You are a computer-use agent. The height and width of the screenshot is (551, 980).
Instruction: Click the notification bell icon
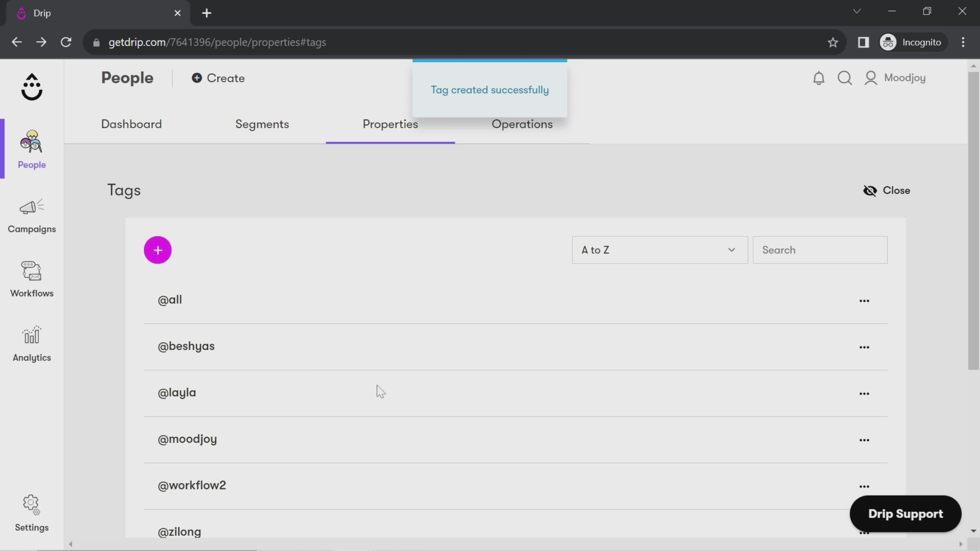pyautogui.click(x=819, y=77)
